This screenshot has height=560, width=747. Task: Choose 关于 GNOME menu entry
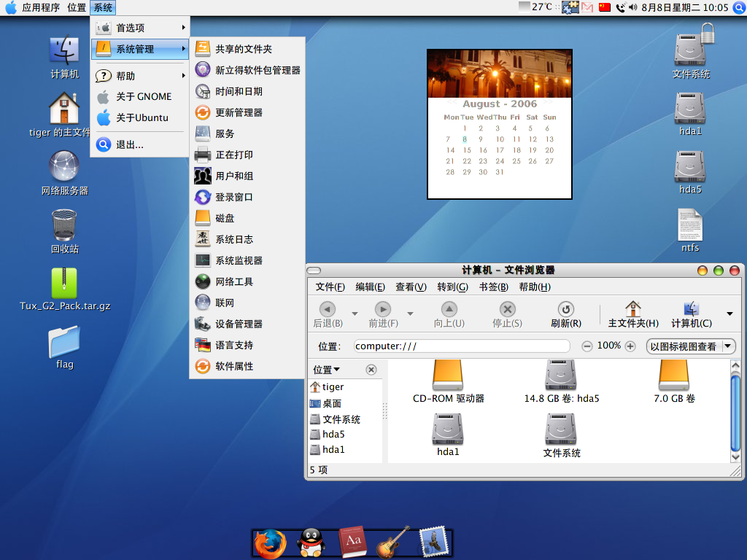(x=139, y=97)
